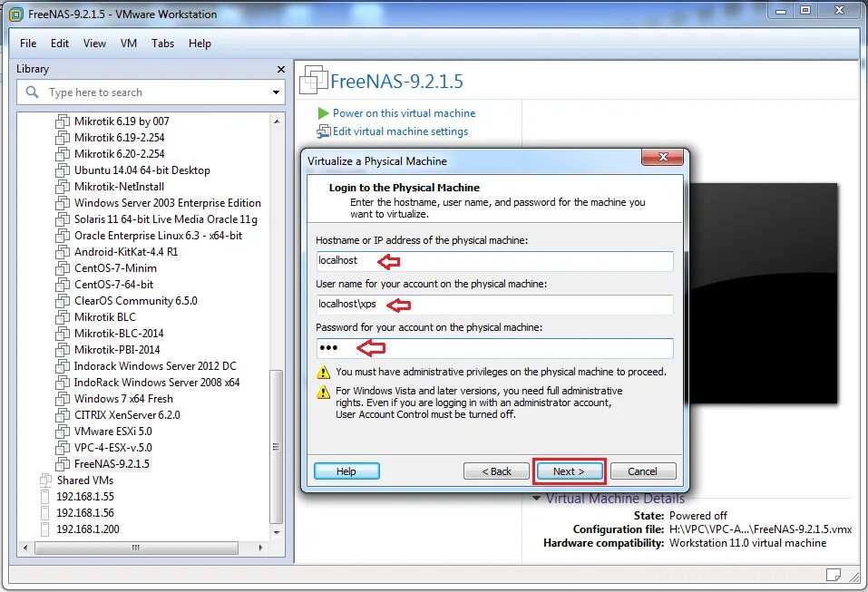Click library scrollbar down arrow
The height and width of the screenshot is (592, 868).
[277, 532]
